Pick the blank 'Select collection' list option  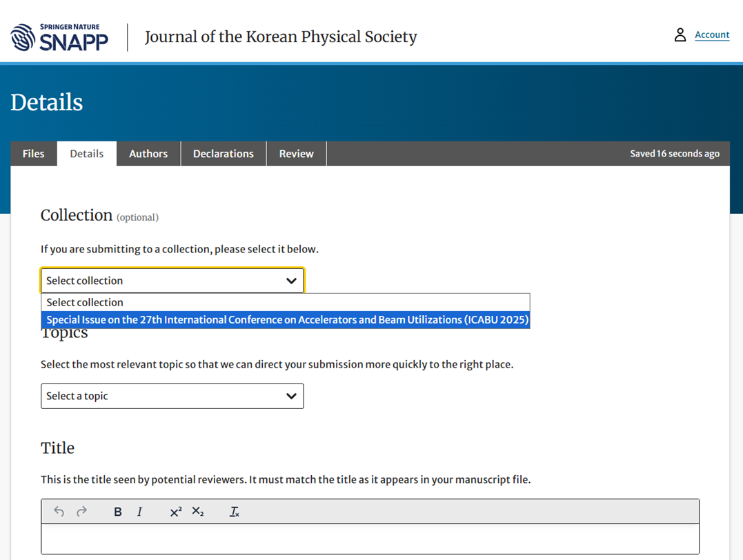pos(85,302)
